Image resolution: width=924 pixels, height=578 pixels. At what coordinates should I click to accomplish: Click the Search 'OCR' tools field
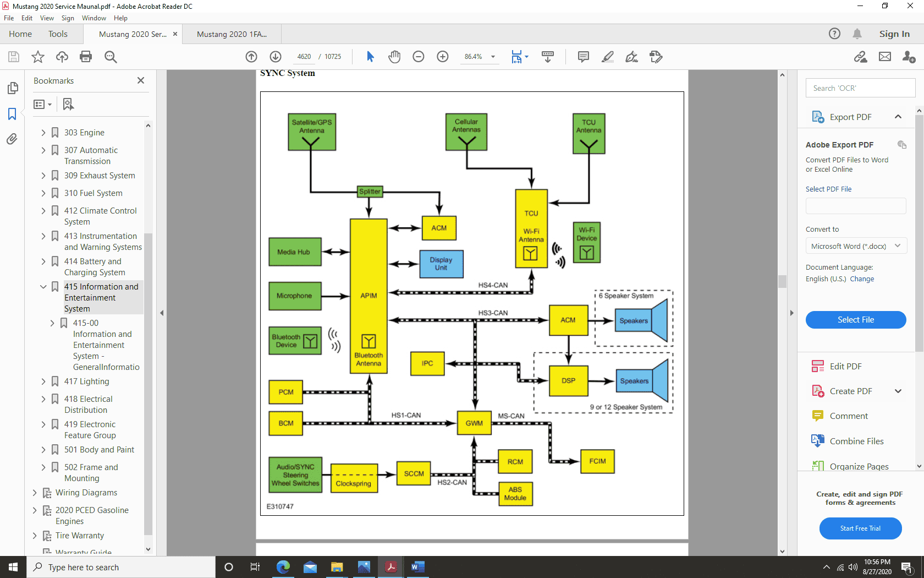pos(860,88)
